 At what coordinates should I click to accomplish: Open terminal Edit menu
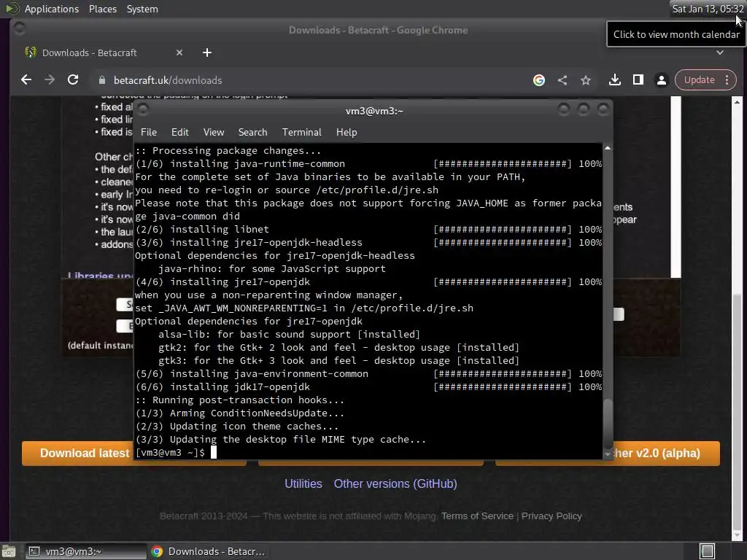pos(179,133)
